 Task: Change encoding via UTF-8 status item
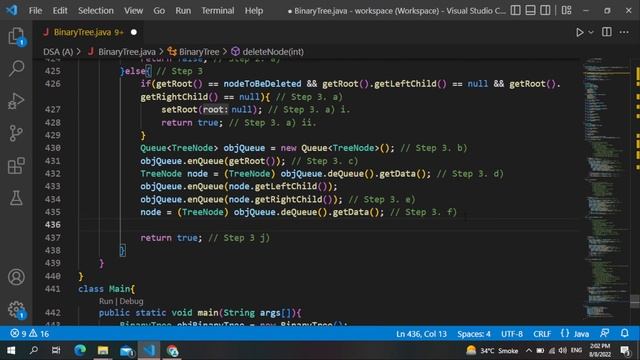tap(512, 334)
